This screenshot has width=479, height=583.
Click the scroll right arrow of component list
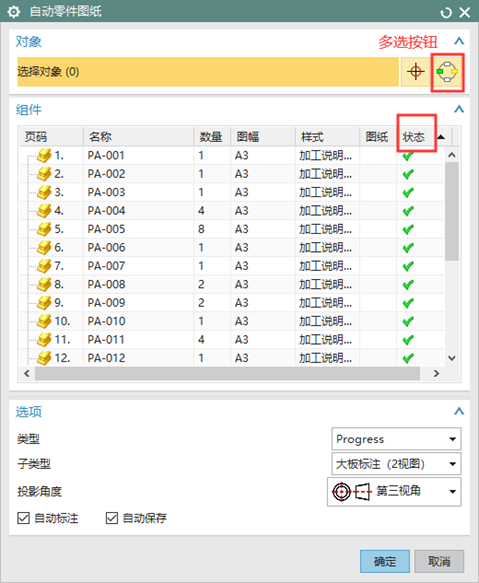(436, 373)
